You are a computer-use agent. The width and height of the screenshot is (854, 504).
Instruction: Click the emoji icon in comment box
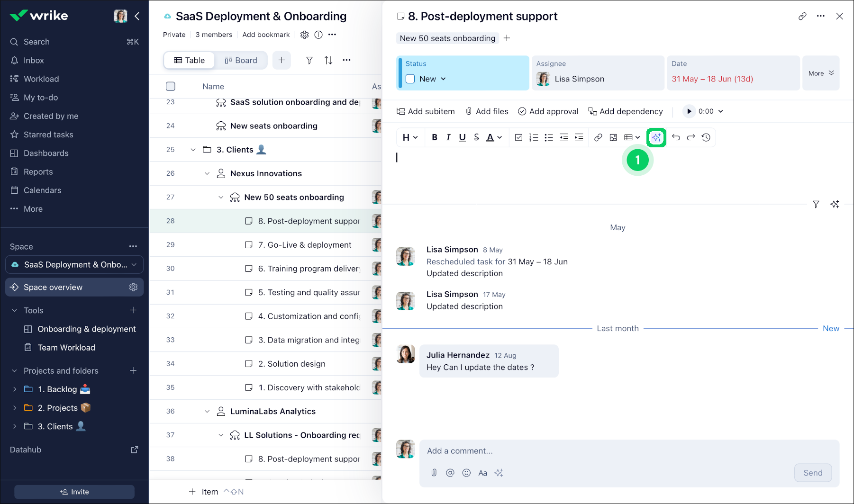[466, 473]
